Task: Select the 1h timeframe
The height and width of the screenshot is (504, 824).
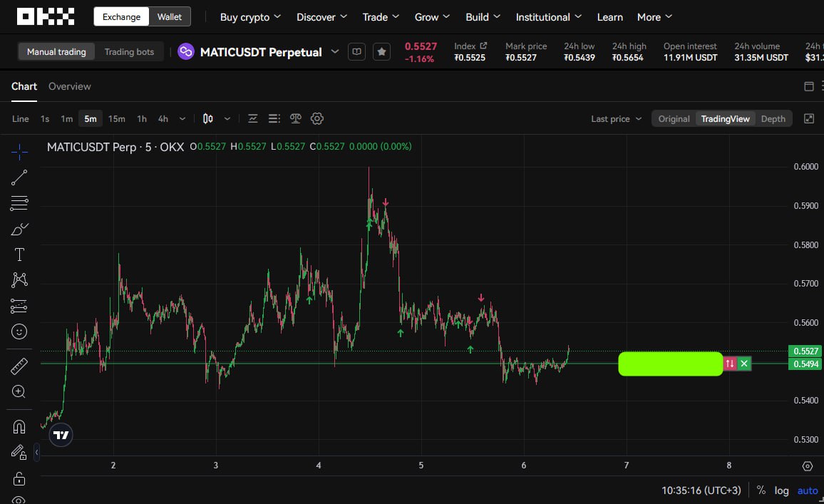Action: [142, 119]
